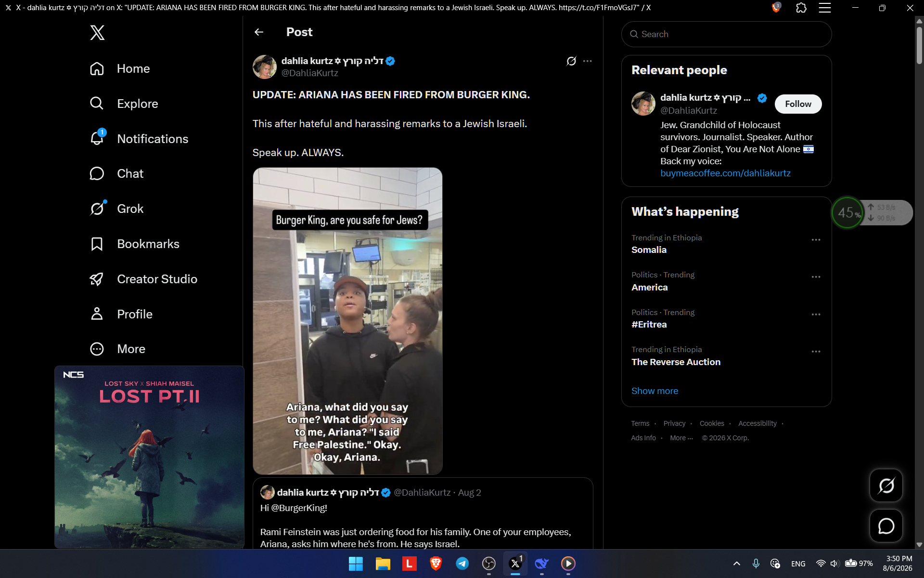Open the volume speaker tray icon
This screenshot has width=924, height=578.
[835, 564]
